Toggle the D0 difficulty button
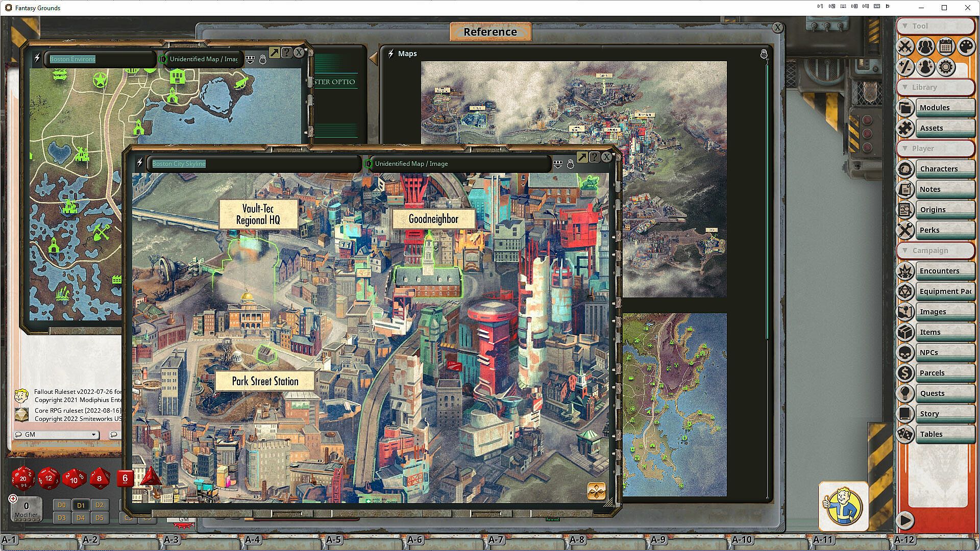Image resolution: width=980 pixels, height=551 pixels. [x=62, y=505]
